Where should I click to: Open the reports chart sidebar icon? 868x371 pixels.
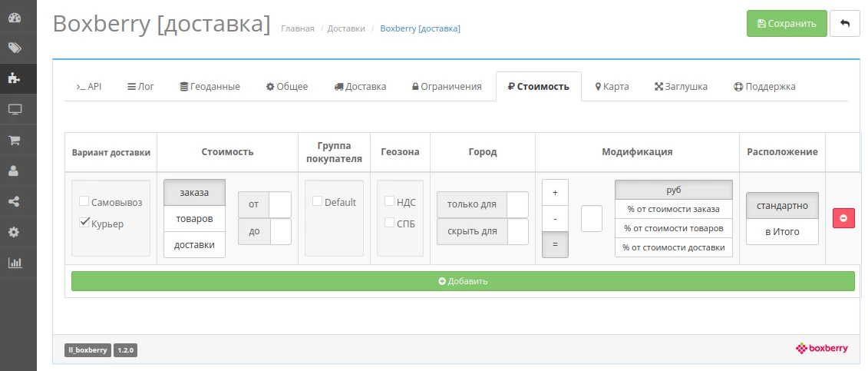(15, 263)
